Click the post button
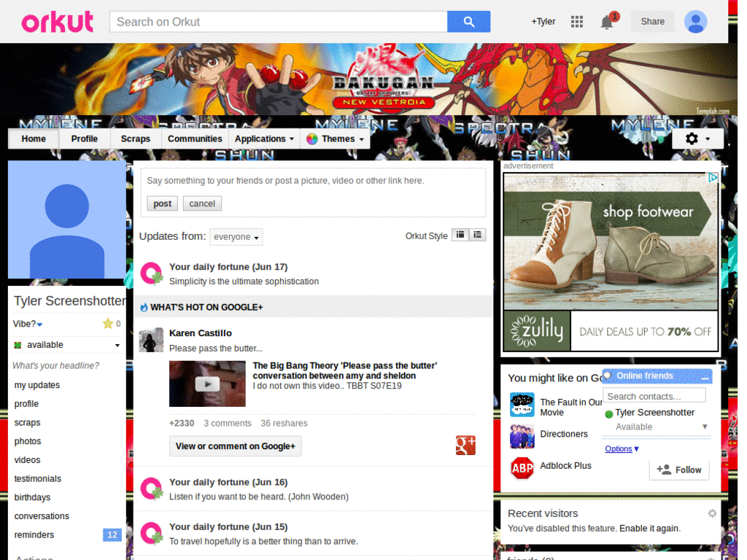 tap(162, 203)
